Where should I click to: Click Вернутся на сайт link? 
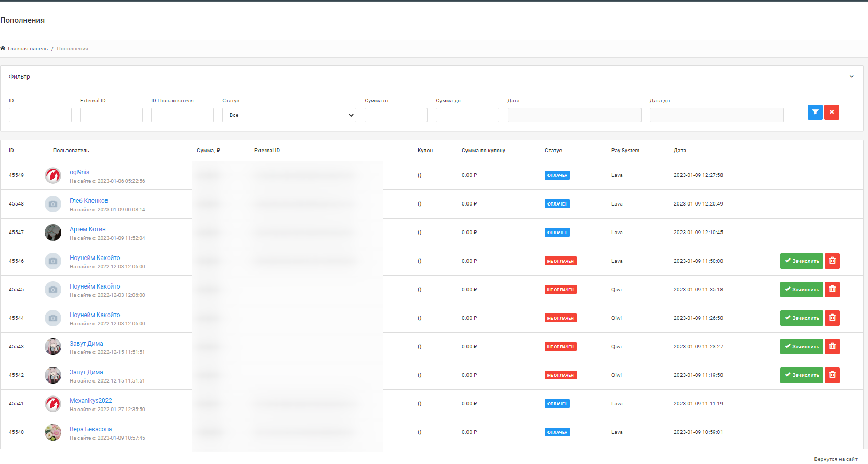click(835, 459)
